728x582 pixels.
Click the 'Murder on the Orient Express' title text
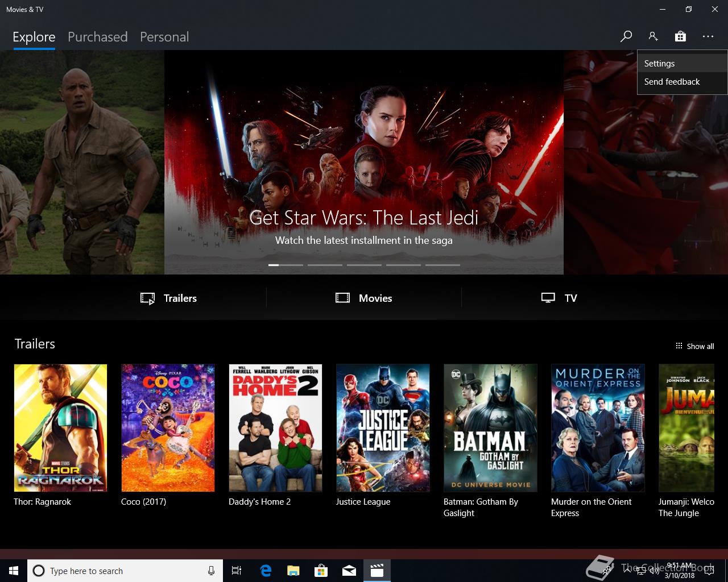(x=591, y=508)
